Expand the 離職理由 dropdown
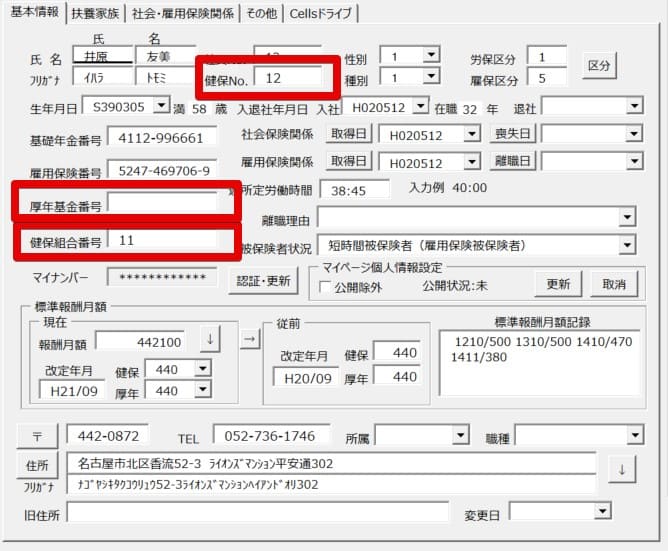Image resolution: width=668 pixels, height=551 pixels. pos(627,217)
